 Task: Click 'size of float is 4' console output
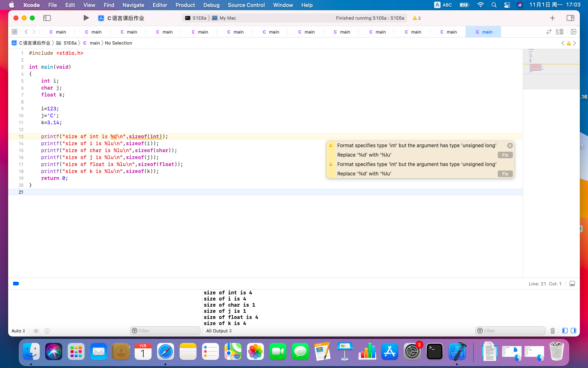(x=231, y=317)
